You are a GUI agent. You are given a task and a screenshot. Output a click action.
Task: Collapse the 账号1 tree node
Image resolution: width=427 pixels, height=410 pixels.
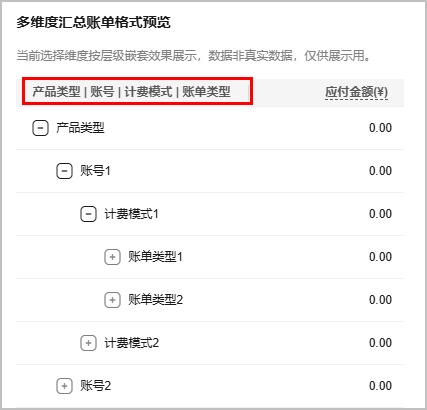[64, 171]
